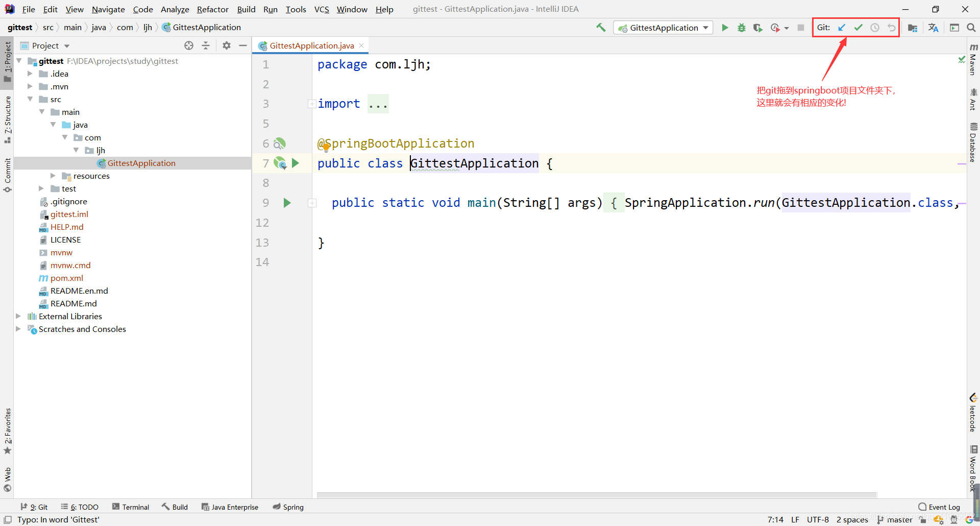
Task: Run with Coverage icon in toolbar
Action: click(758, 28)
